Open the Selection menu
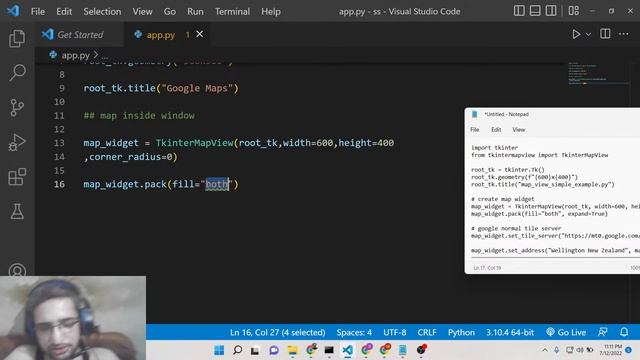The width and height of the screenshot is (640, 360). pyautogui.click(x=102, y=11)
